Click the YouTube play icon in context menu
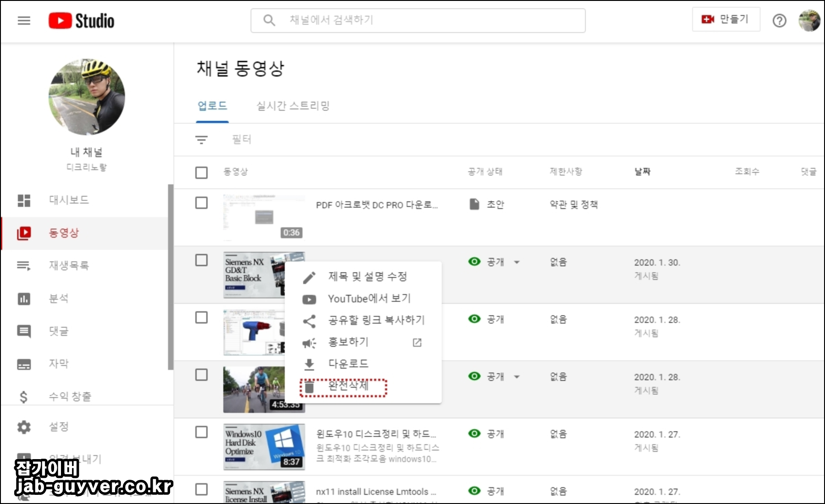The height and width of the screenshot is (504, 825). point(309,299)
